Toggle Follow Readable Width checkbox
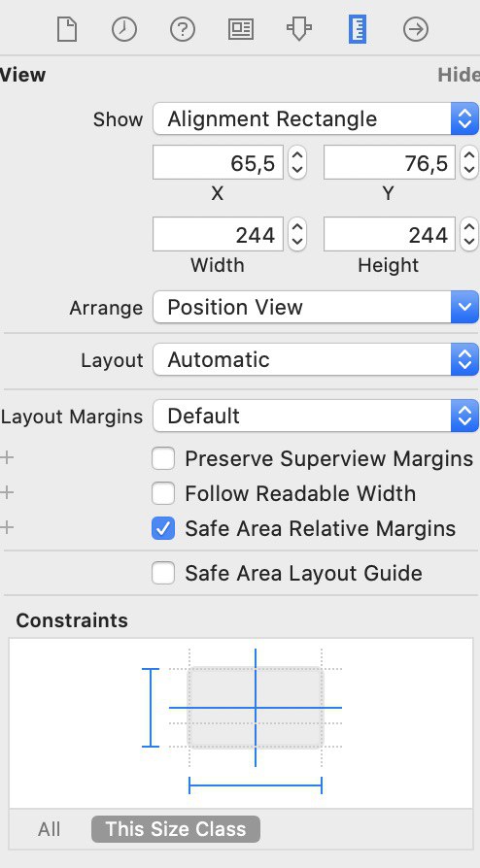The image size is (480, 868). (163, 493)
